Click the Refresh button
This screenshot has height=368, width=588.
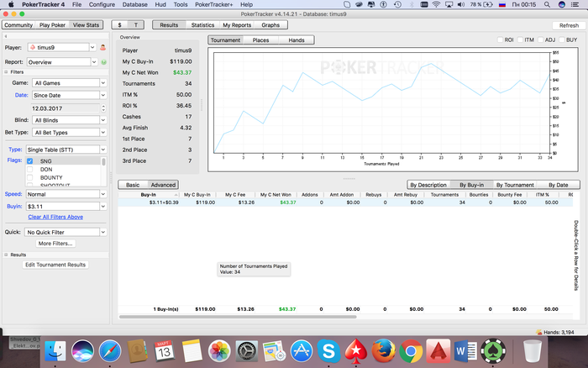[x=569, y=25]
